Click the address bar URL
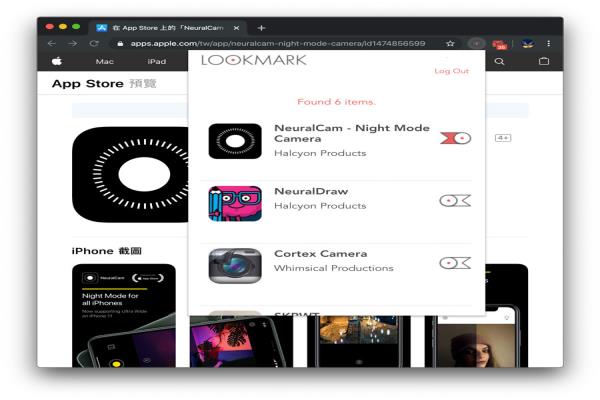The width and height of the screenshot is (600, 400). [x=278, y=44]
